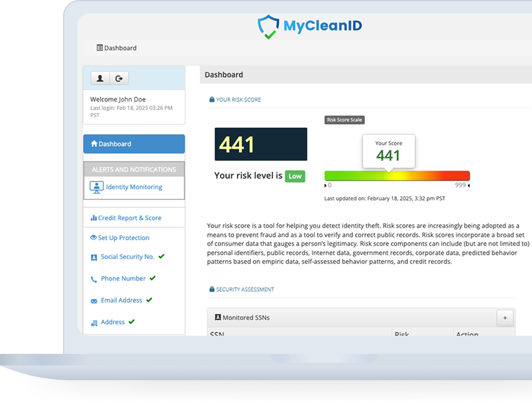This screenshot has width=532, height=406.
Task: Expand the Alerts and Notifications section header
Action: 134,169
